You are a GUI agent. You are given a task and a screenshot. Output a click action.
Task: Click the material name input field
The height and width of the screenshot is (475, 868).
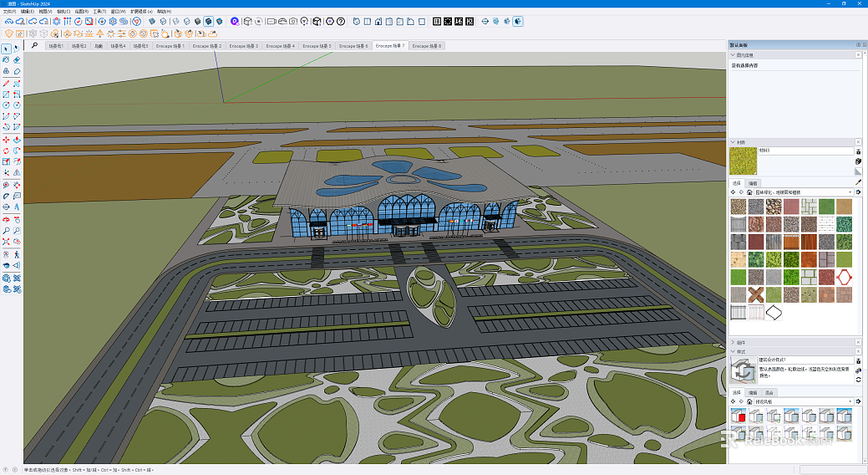806,151
